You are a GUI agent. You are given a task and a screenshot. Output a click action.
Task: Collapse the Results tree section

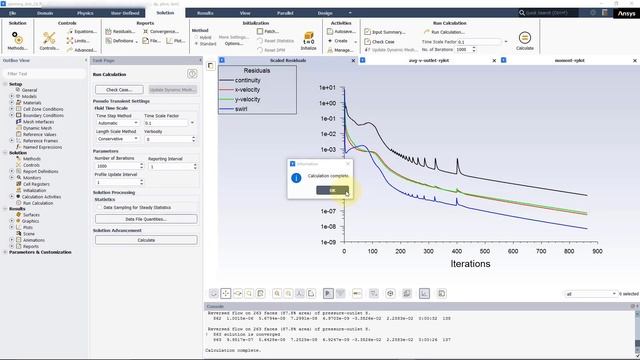tap(5, 209)
